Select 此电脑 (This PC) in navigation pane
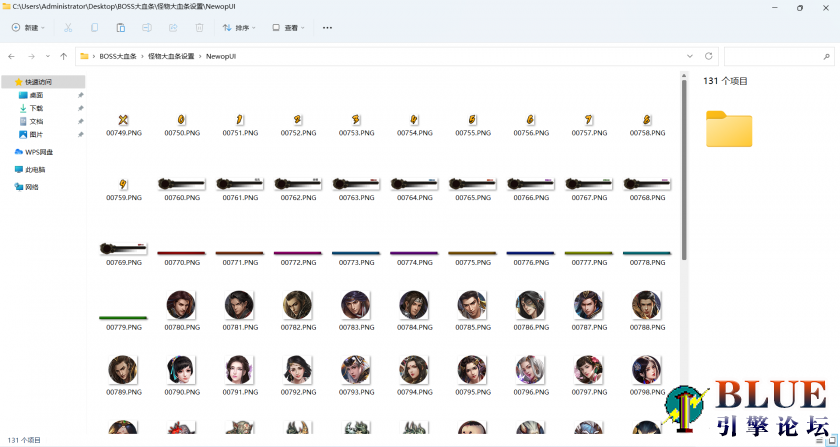Viewport: 840px width, 447px height. click(34, 169)
